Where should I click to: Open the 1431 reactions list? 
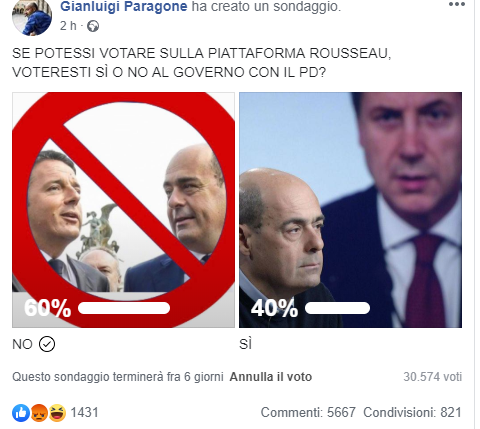point(84,412)
